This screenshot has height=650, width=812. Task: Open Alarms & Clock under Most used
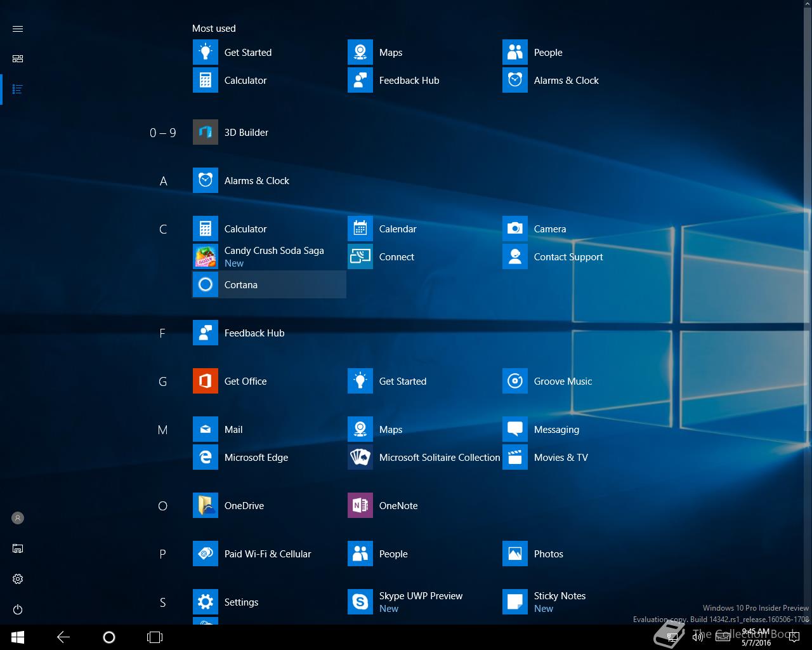pos(579,80)
